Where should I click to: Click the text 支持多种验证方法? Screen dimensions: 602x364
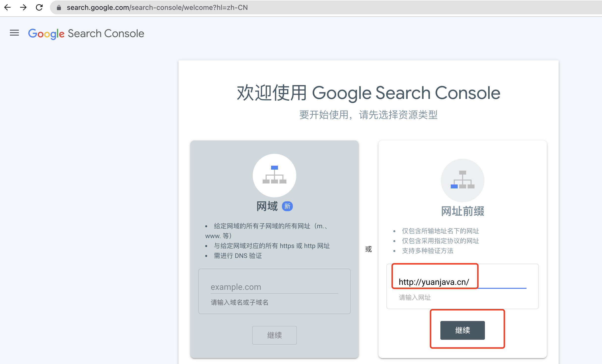click(x=427, y=251)
